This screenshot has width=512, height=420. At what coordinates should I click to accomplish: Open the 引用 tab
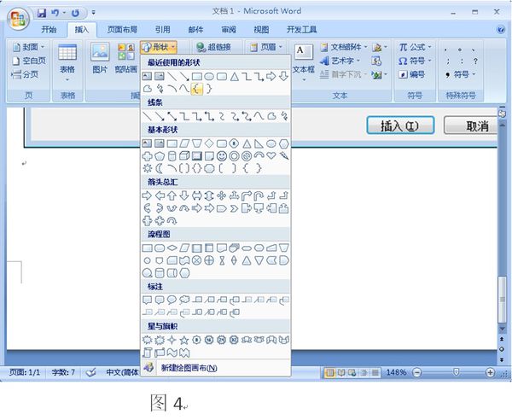(x=163, y=30)
